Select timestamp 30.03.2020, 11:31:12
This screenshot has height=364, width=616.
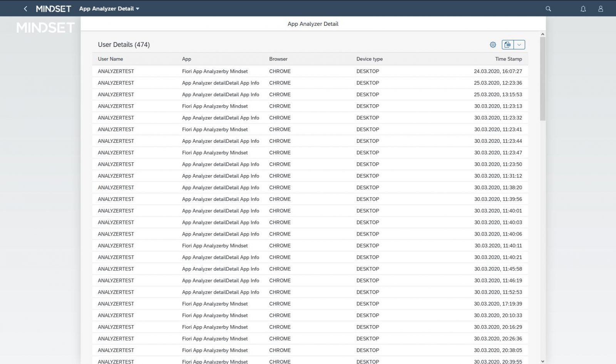(x=498, y=176)
